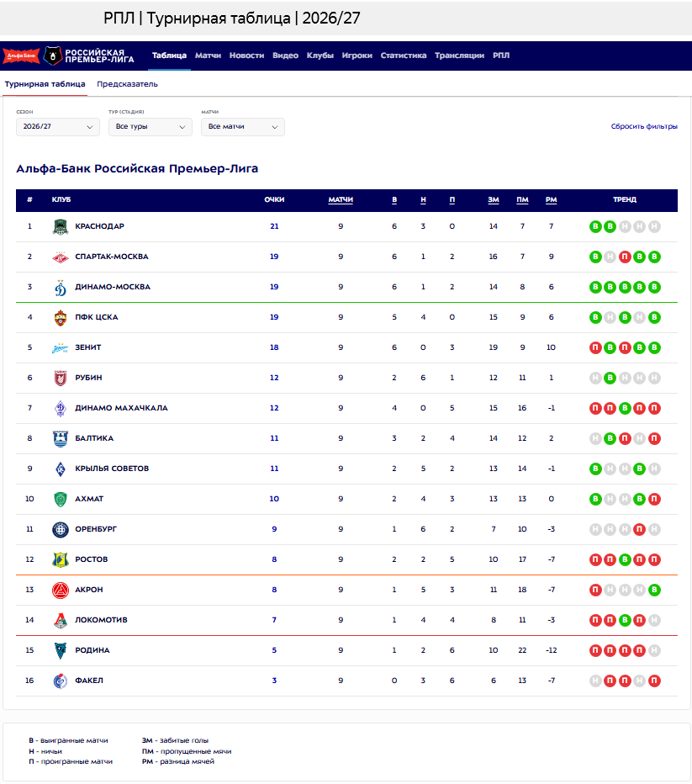Click the Игроки nav item

coord(357,56)
